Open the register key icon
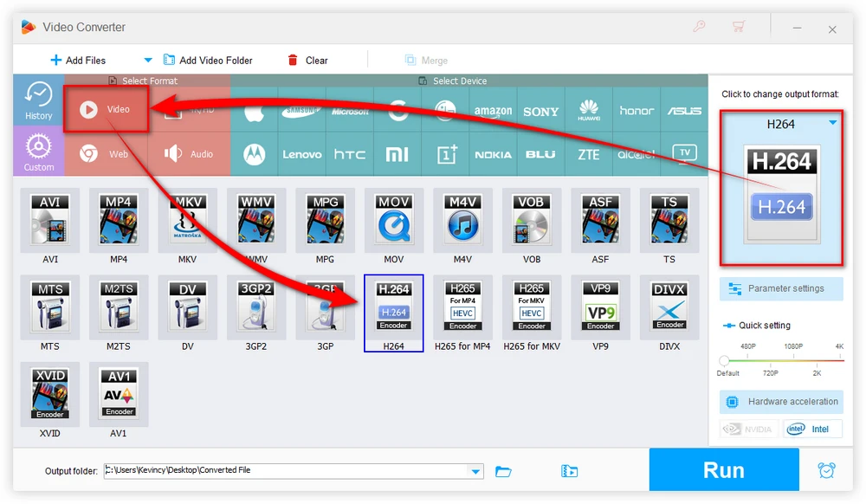The width and height of the screenshot is (866, 504). click(699, 27)
